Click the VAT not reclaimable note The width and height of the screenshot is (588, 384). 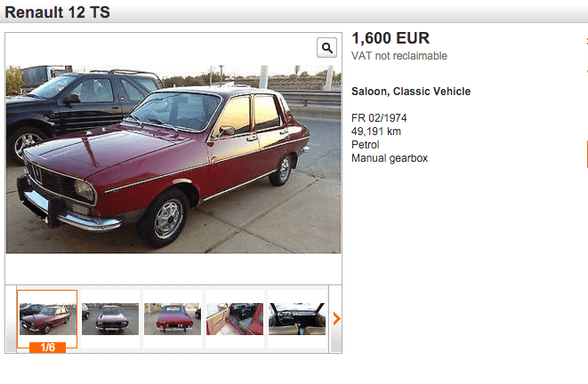[399, 56]
